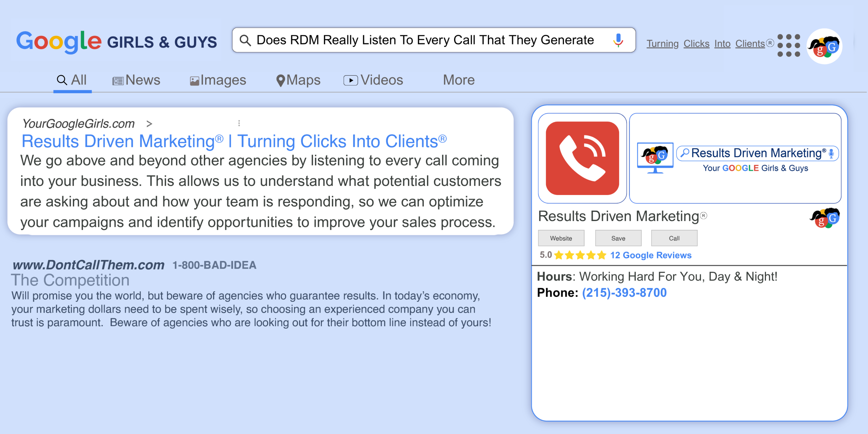Click the computer monitor logo in banner
Image resolution: width=868 pixels, height=434 pixels.
pos(655,158)
